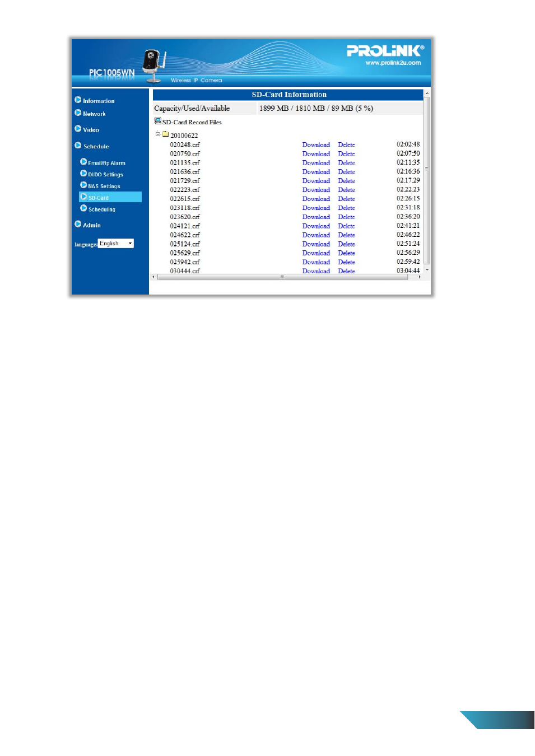The image size is (535, 756).
Task: Click the horizontal scrollbar right arrow
Action: 420,277
